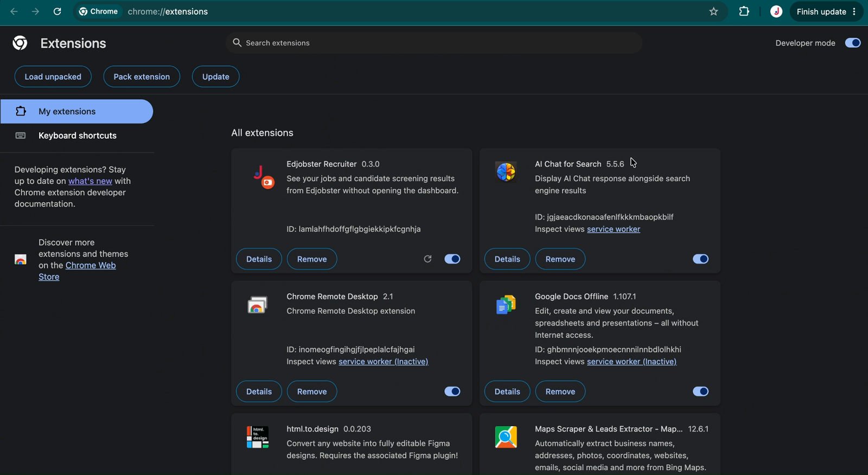Disable the Google Docs Offline toggle
This screenshot has width=868, height=475.
click(700, 391)
